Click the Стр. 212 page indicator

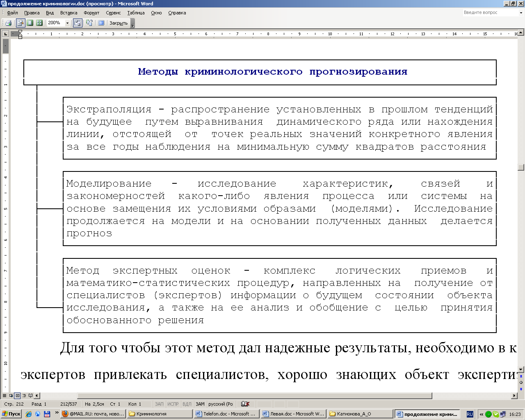pyautogui.click(x=14, y=404)
